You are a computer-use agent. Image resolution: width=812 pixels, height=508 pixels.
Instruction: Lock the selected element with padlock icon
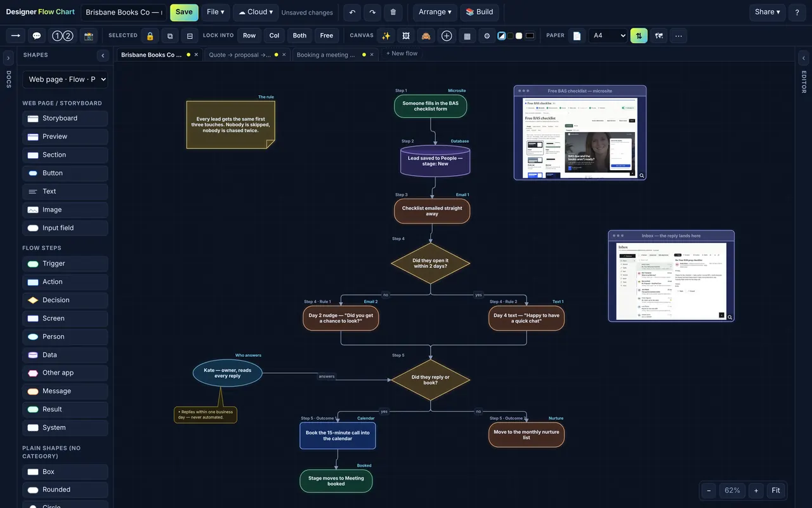150,36
